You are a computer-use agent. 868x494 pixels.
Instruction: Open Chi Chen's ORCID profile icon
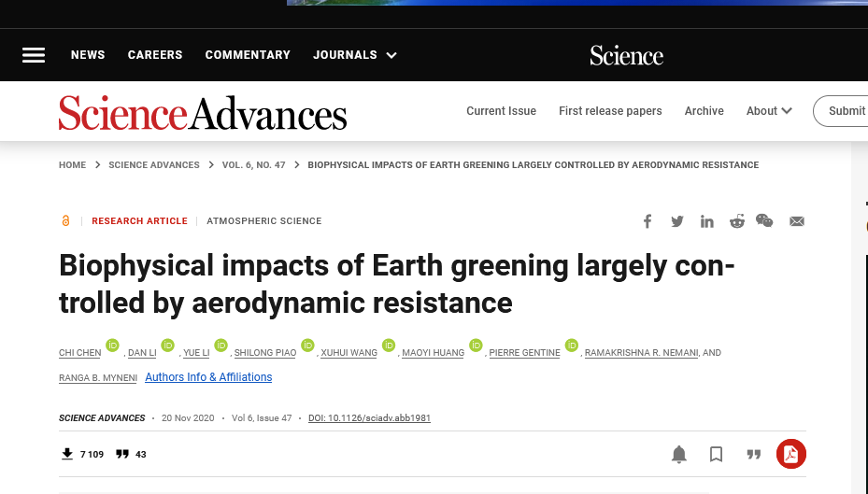113,346
